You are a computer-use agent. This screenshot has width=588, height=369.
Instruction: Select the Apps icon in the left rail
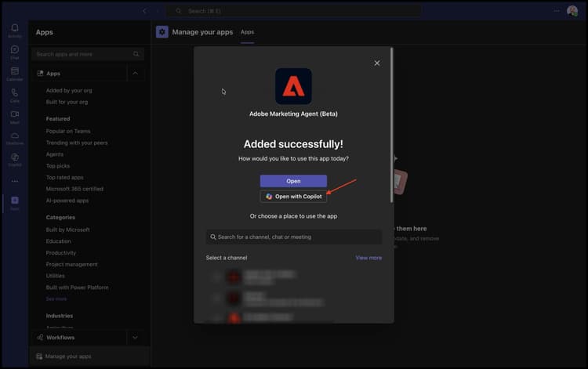[x=15, y=203]
